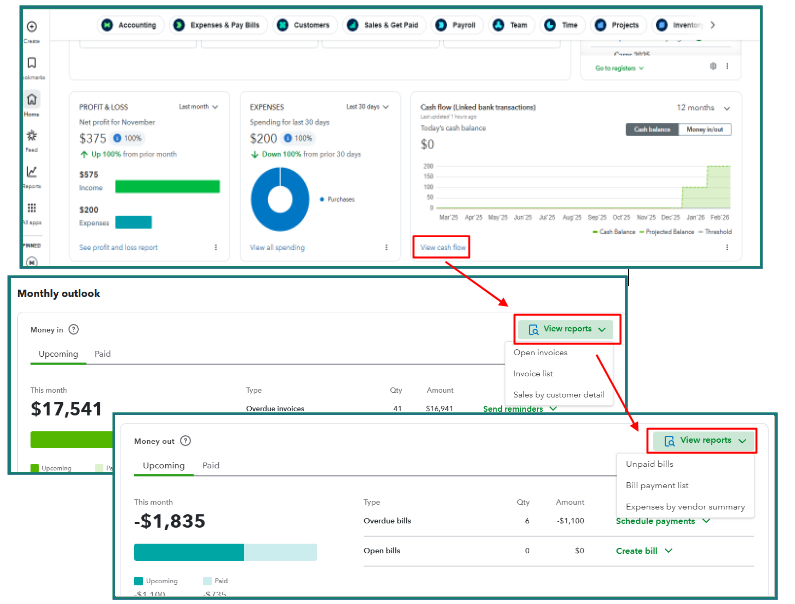The width and height of the screenshot is (795, 604).
Task: Open the Payroll navigation tab
Action: click(460, 24)
